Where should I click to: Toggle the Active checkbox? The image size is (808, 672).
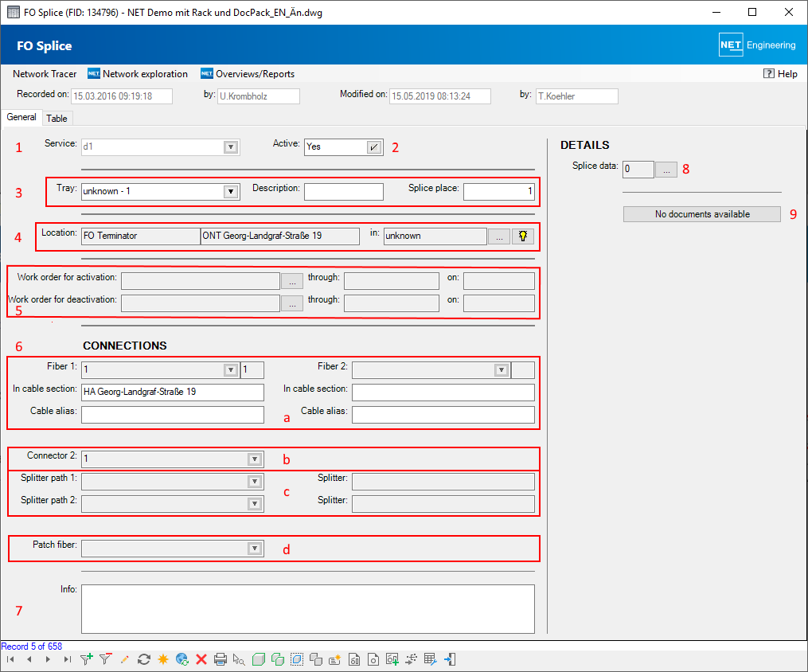coord(374,147)
